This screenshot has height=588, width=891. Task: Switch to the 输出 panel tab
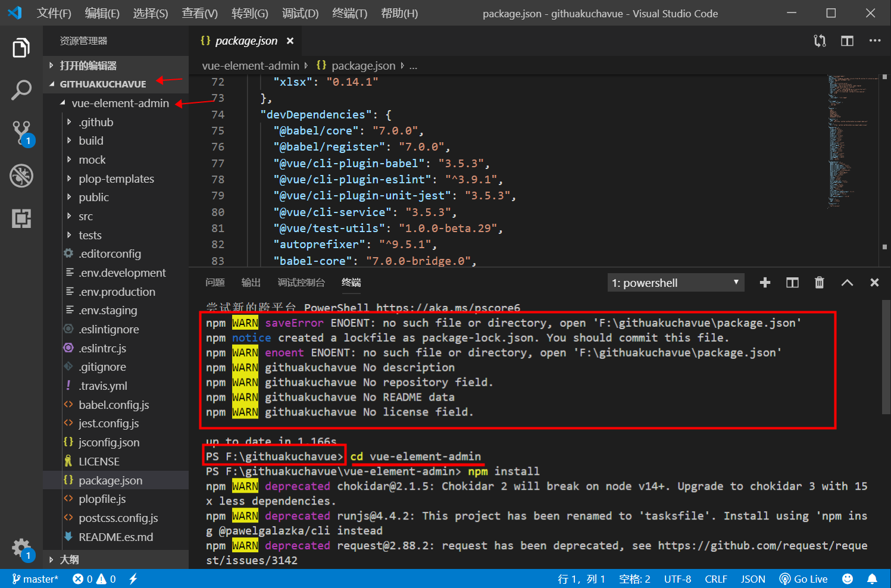[251, 283]
